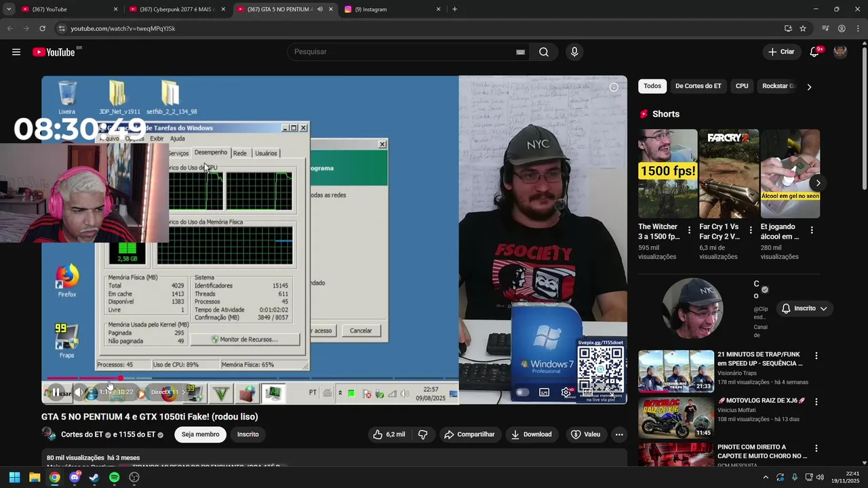Show hidden system tray icons chevron

(766, 477)
